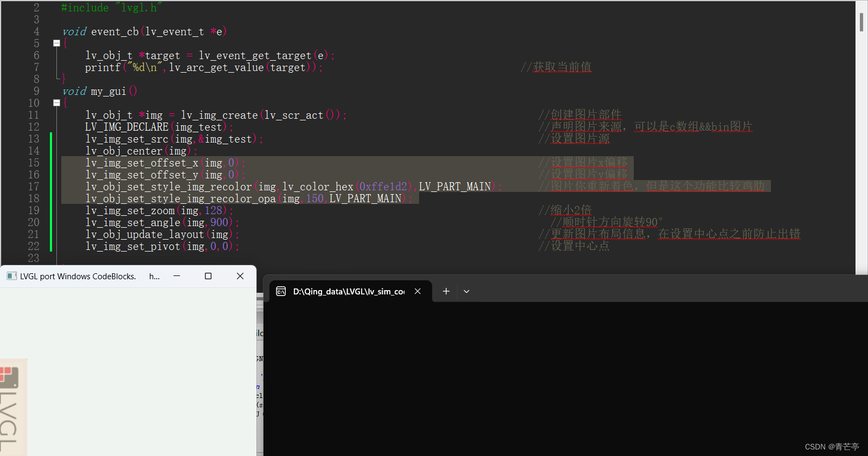Click the rotated LVGL logo image
This screenshot has height=456, width=868.
point(13,407)
